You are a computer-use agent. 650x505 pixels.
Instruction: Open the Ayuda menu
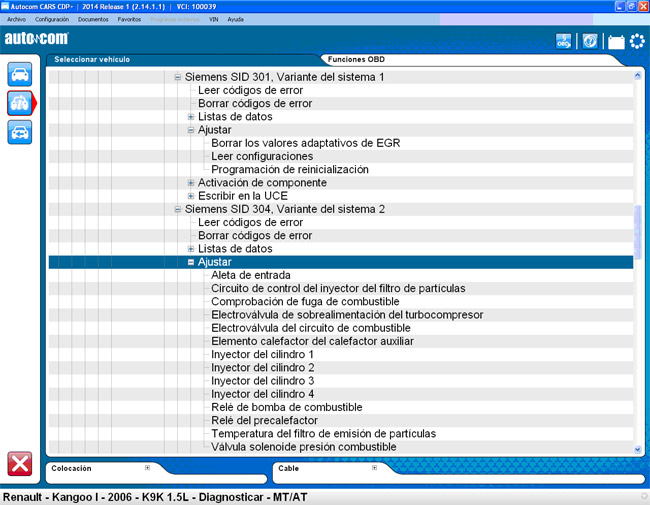[235, 19]
